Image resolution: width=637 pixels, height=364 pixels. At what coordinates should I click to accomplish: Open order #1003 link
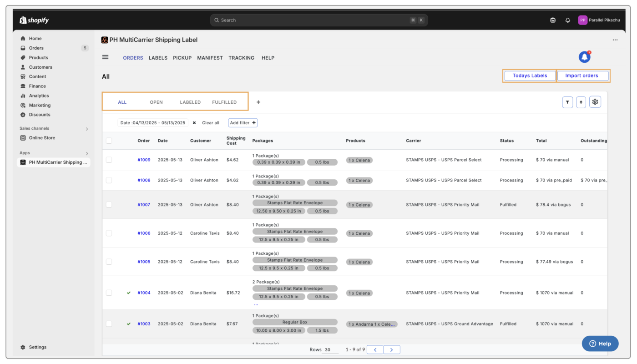coord(144,324)
